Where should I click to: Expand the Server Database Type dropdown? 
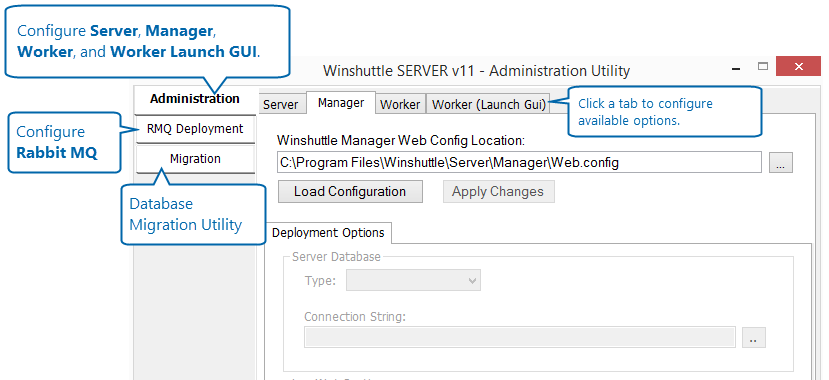pos(413,280)
